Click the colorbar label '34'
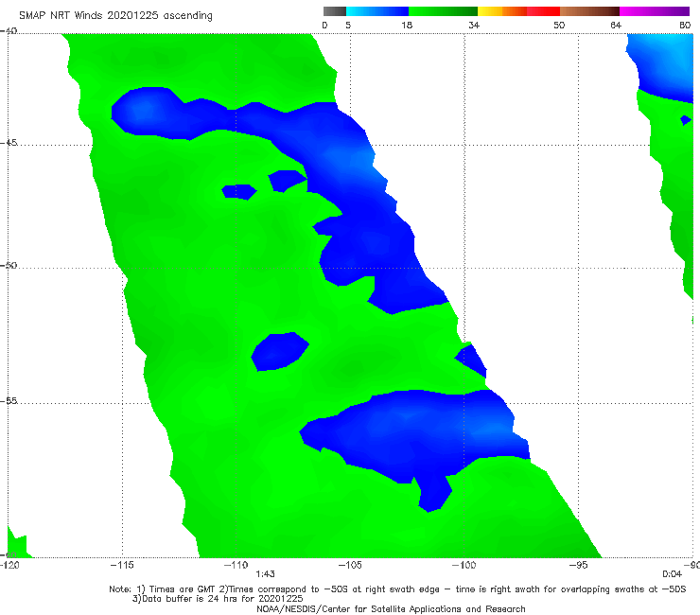700x615 pixels. (474, 25)
